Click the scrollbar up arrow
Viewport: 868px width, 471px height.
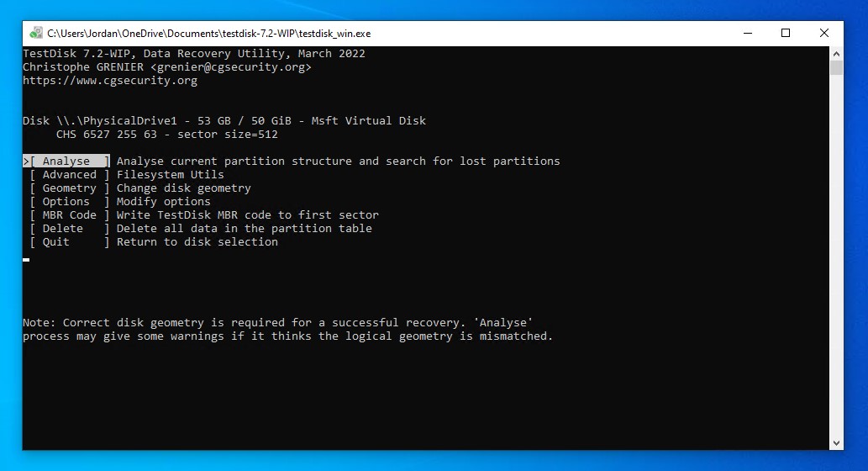pos(836,54)
